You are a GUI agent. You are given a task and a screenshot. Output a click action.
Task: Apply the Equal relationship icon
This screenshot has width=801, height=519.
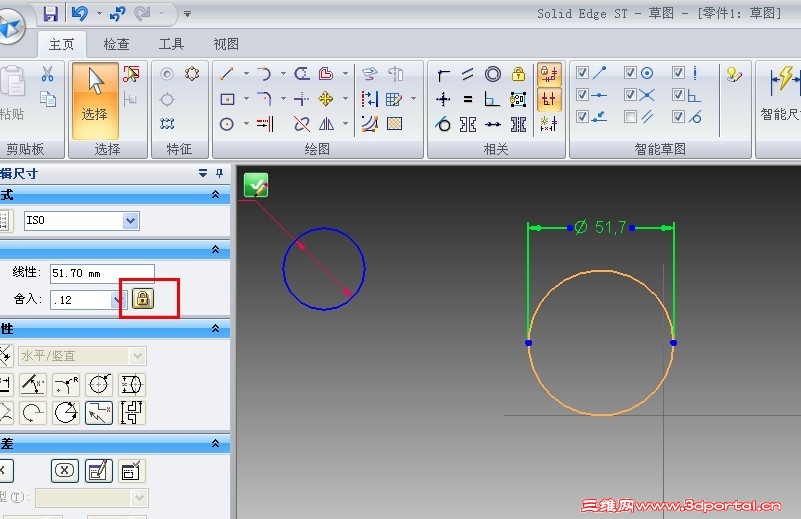(468, 99)
